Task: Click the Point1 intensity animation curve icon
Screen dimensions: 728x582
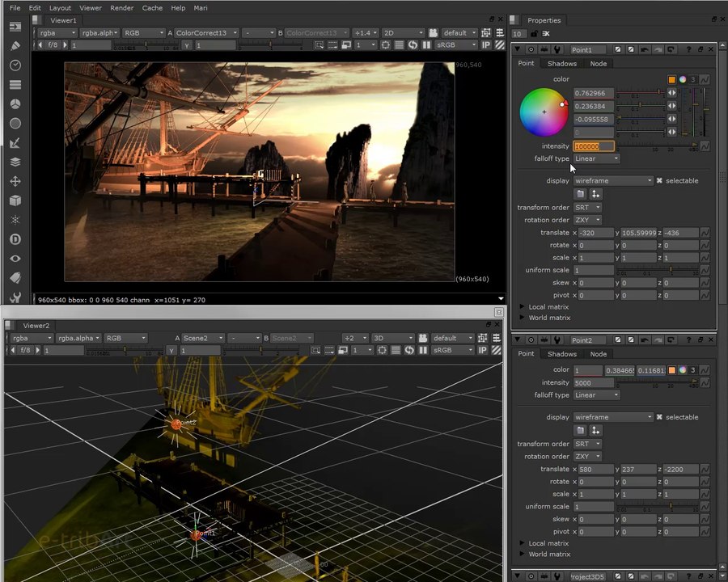Action: point(705,146)
